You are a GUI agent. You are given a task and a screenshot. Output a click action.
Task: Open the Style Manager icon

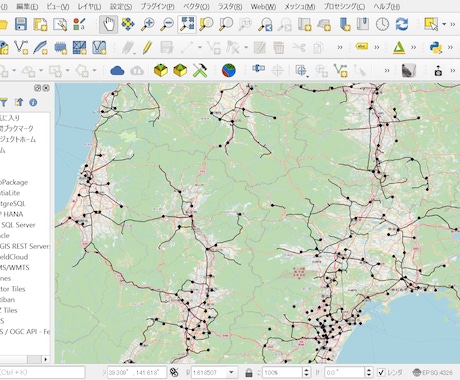(79, 25)
